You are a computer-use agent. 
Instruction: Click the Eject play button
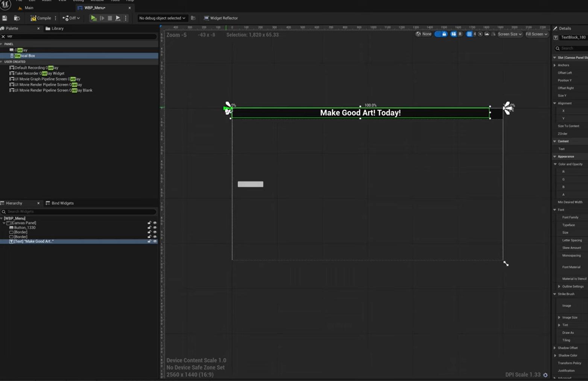click(118, 18)
